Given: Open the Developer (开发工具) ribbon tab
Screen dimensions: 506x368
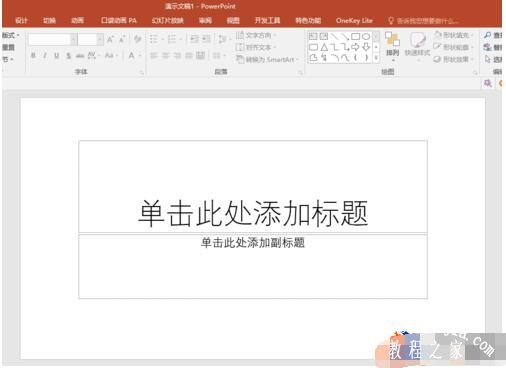Looking at the screenshot, I should pyautogui.click(x=267, y=21).
